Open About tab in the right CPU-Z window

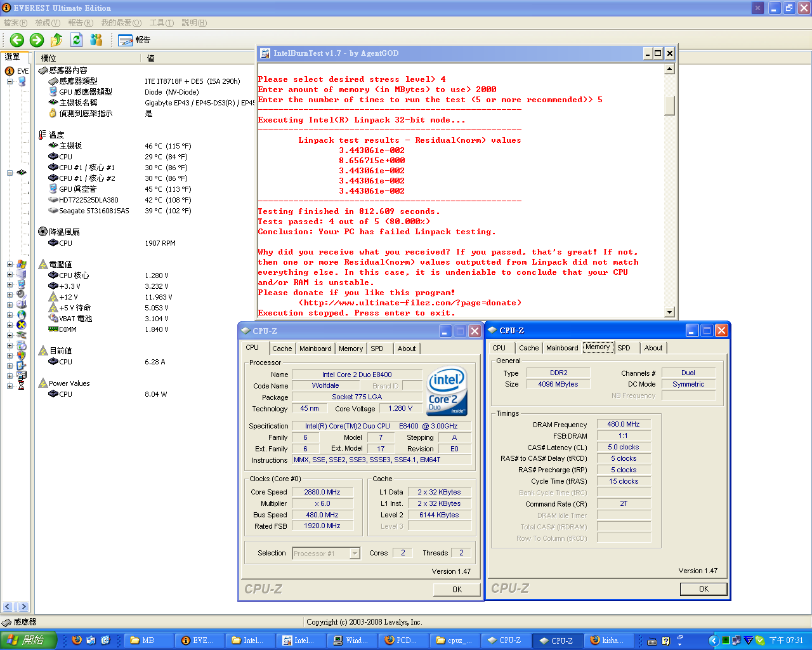[653, 348]
